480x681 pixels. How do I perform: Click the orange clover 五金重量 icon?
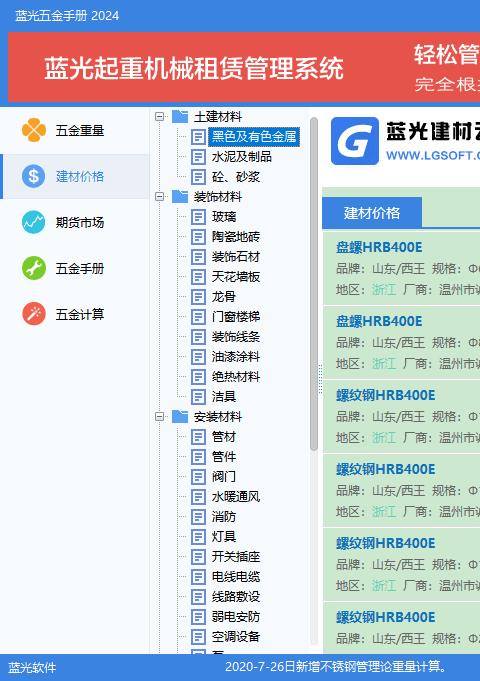coord(34,130)
